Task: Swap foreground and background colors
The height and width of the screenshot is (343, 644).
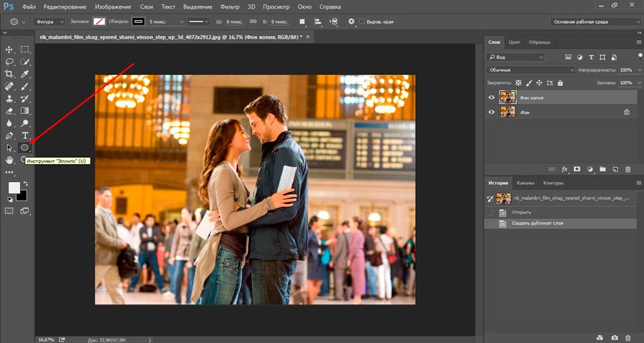Action: pos(26,183)
